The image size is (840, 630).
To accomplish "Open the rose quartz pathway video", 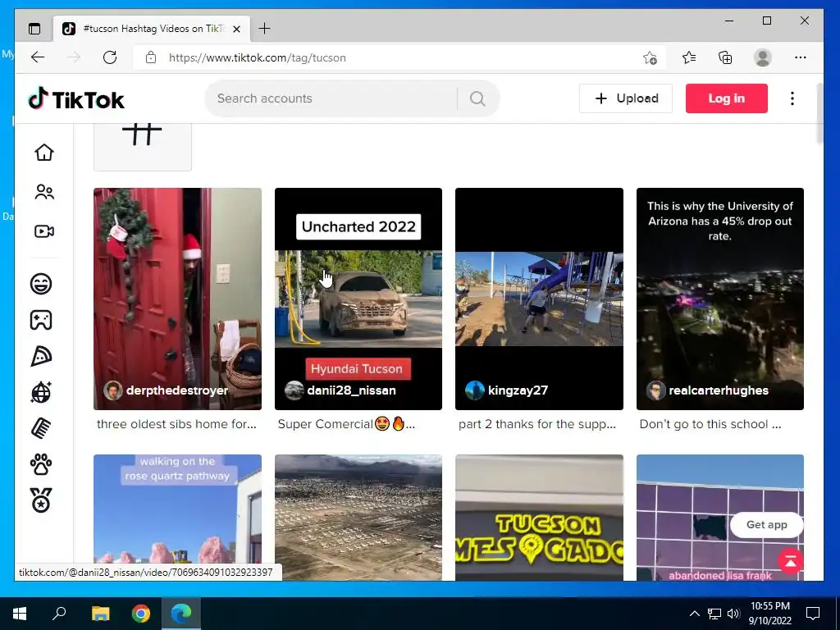I will [177, 518].
